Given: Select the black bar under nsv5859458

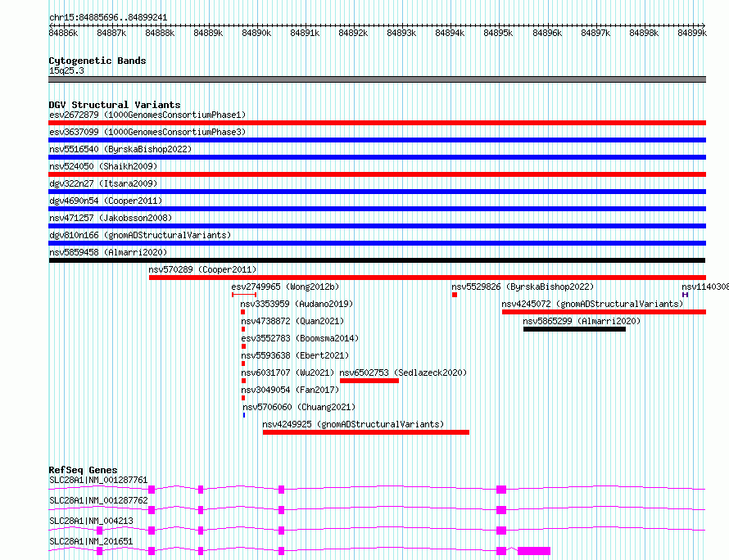Looking at the screenshot, I should pos(377,260).
